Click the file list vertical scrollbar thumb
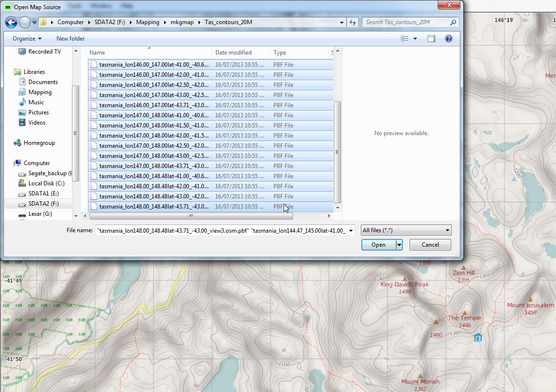556x392 pixels. tap(337, 153)
